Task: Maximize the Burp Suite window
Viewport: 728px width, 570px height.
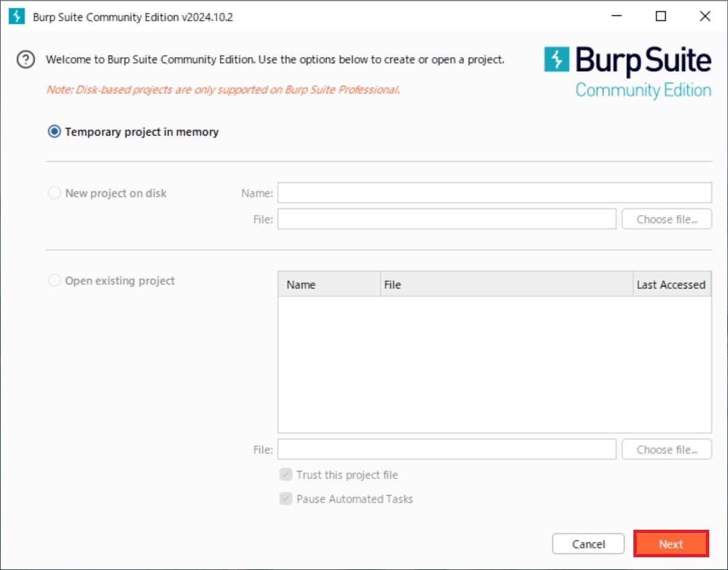Action: click(x=661, y=16)
